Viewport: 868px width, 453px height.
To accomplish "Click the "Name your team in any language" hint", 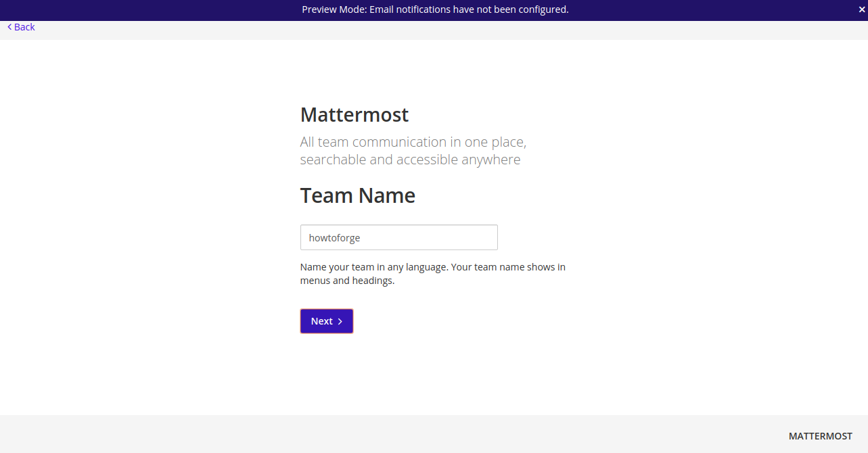I will 433,274.
